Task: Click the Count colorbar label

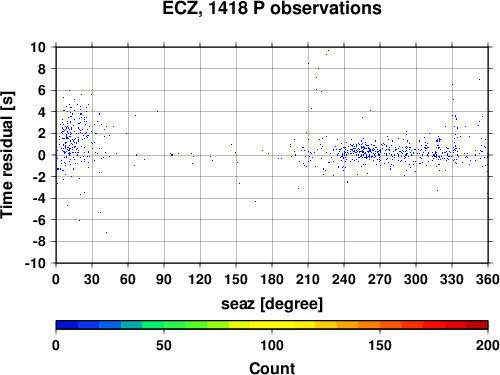Action: tap(272, 368)
